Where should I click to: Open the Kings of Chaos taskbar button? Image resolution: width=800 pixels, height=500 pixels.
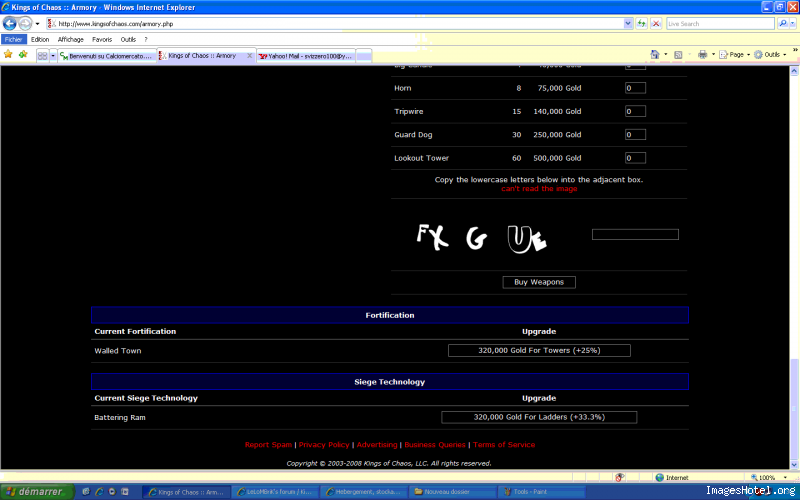[186, 492]
